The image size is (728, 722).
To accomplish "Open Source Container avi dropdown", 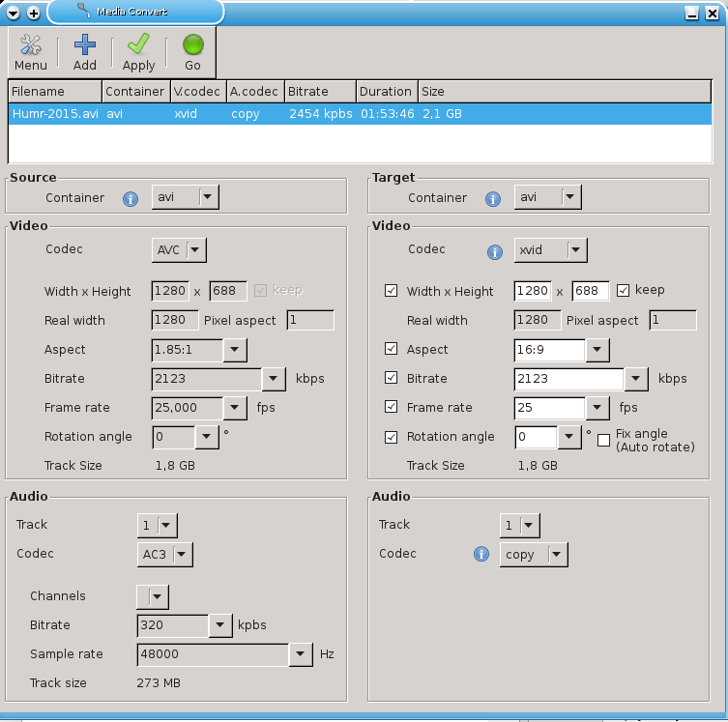I will point(186,197).
